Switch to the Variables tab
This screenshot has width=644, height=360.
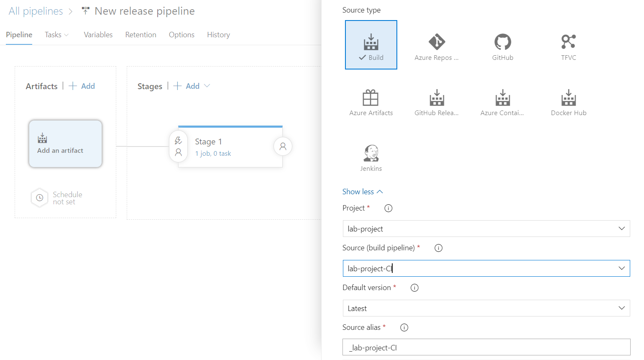[x=98, y=35]
